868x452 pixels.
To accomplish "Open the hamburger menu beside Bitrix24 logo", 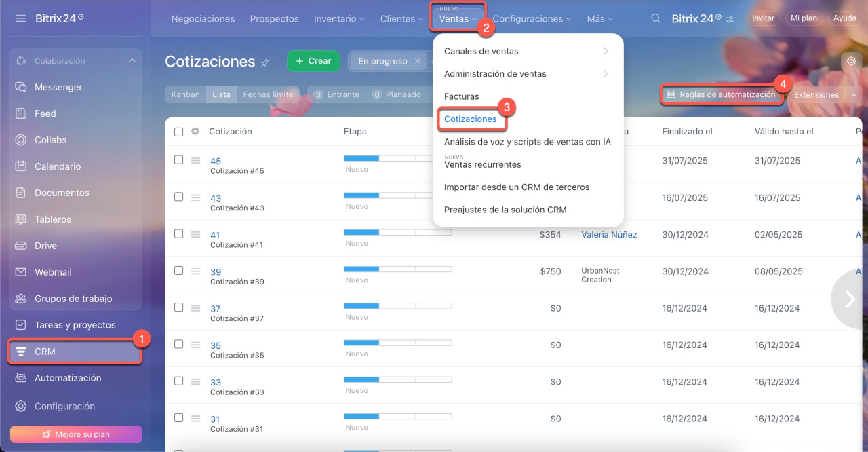I will tap(21, 18).
